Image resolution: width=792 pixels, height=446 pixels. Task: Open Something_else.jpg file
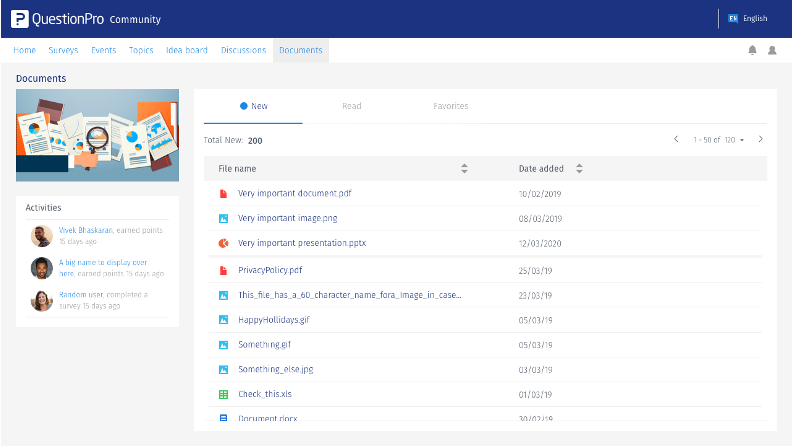tap(275, 369)
